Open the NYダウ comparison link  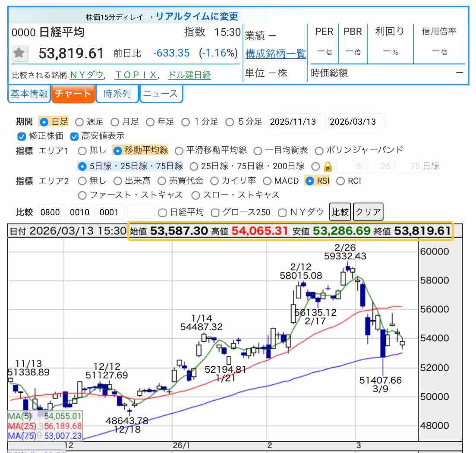coord(87,75)
